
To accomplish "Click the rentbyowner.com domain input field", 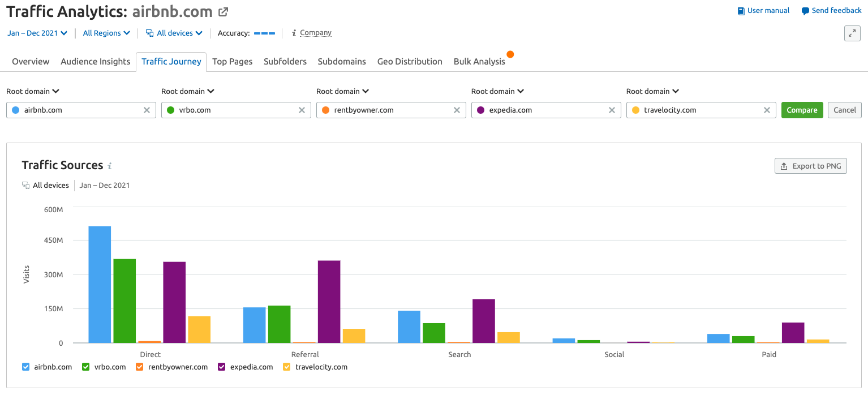I will click(391, 110).
